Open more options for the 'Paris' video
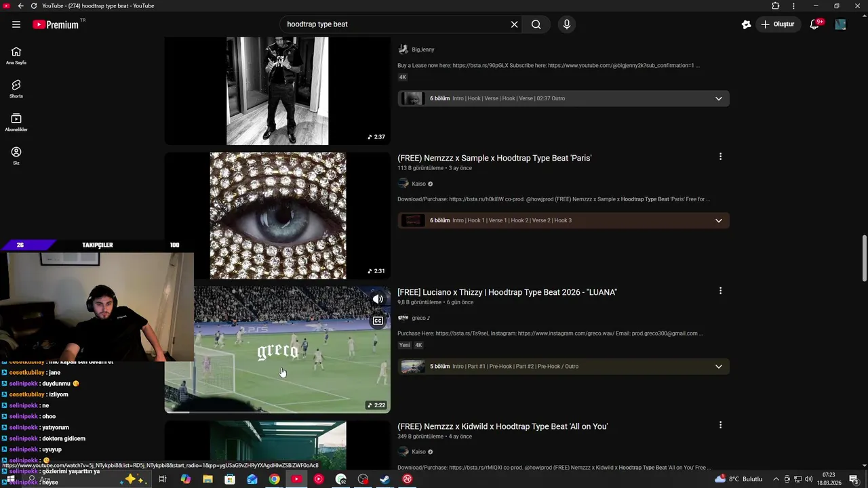Image resolution: width=868 pixels, height=488 pixels. [x=720, y=157]
